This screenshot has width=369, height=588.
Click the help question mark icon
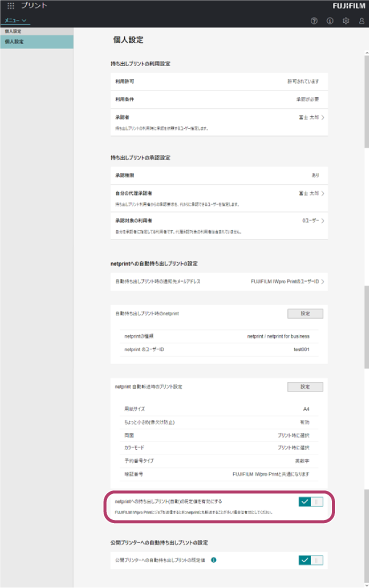coord(314,21)
